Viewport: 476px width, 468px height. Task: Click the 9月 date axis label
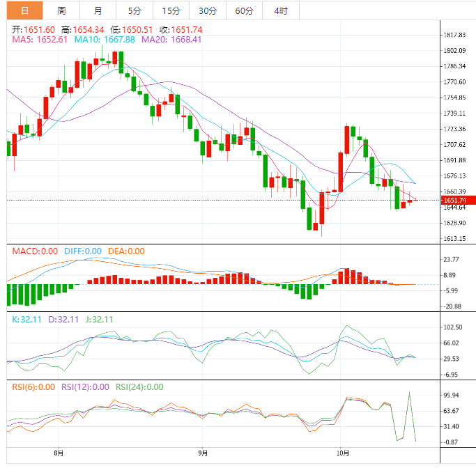click(x=203, y=453)
